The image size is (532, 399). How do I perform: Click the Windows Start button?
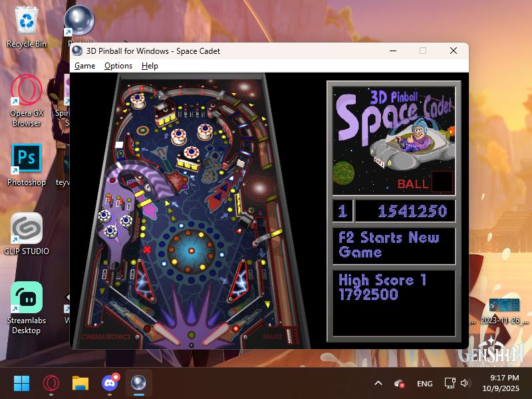(22, 384)
